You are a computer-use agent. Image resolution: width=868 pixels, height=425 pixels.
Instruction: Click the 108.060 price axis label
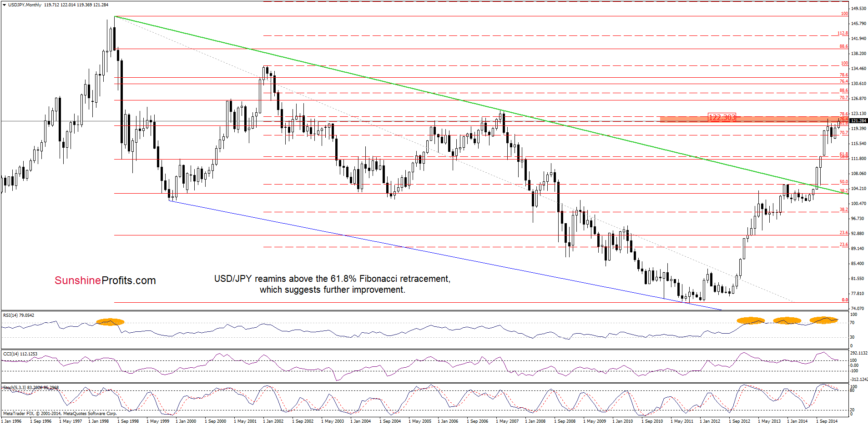click(x=858, y=174)
